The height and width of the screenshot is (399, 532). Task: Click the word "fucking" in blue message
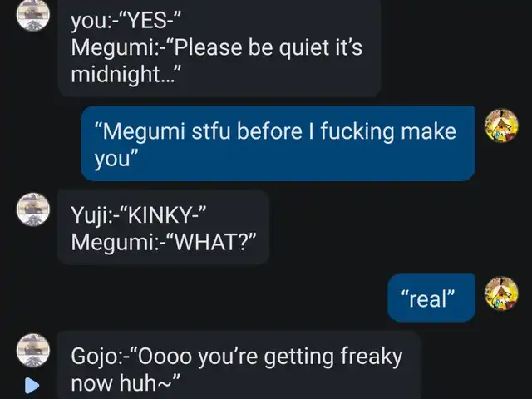click(x=357, y=131)
